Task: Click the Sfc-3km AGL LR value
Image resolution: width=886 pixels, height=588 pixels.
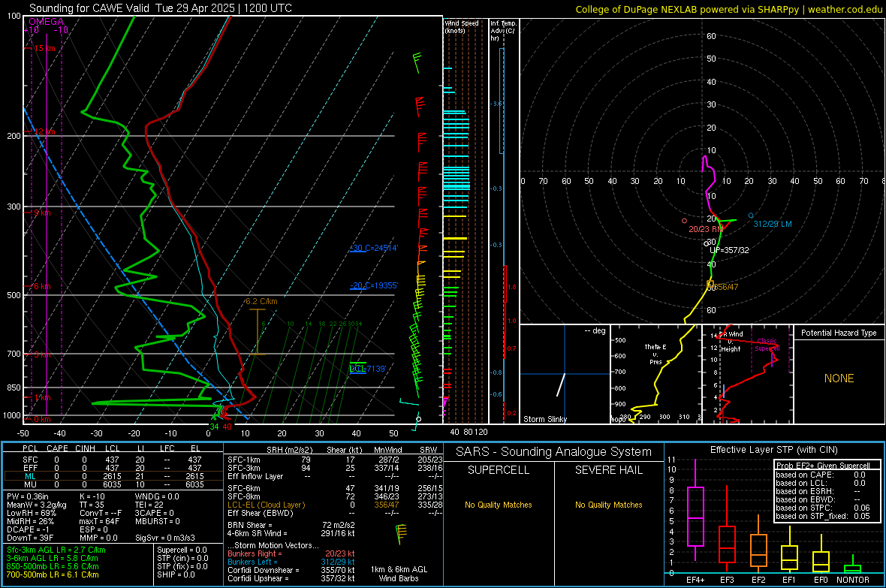Action: [x=56, y=550]
